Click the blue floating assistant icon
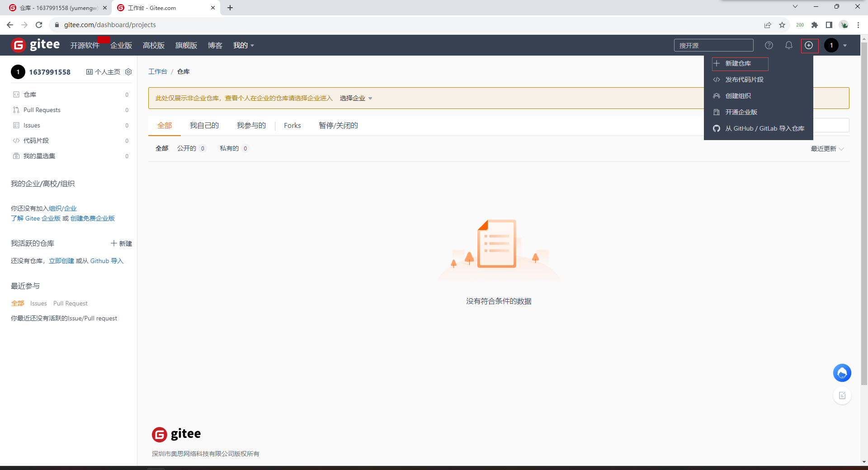This screenshot has width=868, height=470. tap(842, 373)
